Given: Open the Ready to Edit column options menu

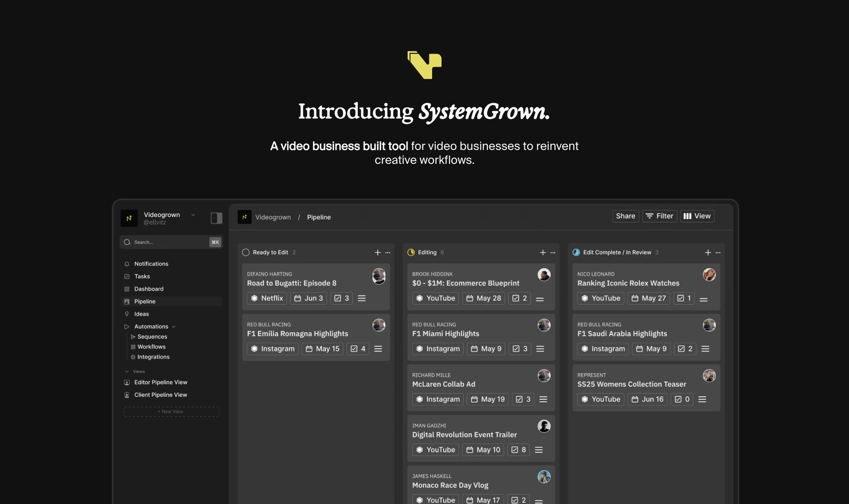Looking at the screenshot, I should pos(388,252).
